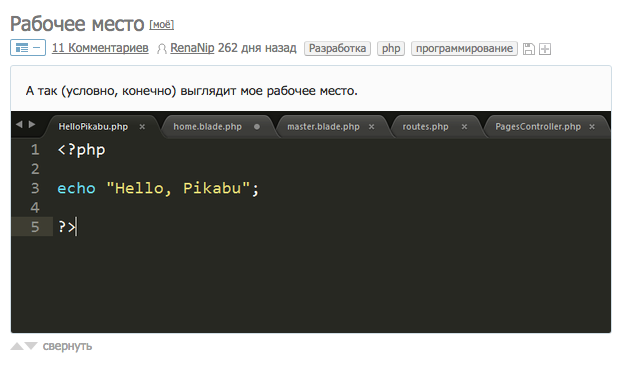
Task: Close the master.blade.php tab
Action: coord(371,127)
